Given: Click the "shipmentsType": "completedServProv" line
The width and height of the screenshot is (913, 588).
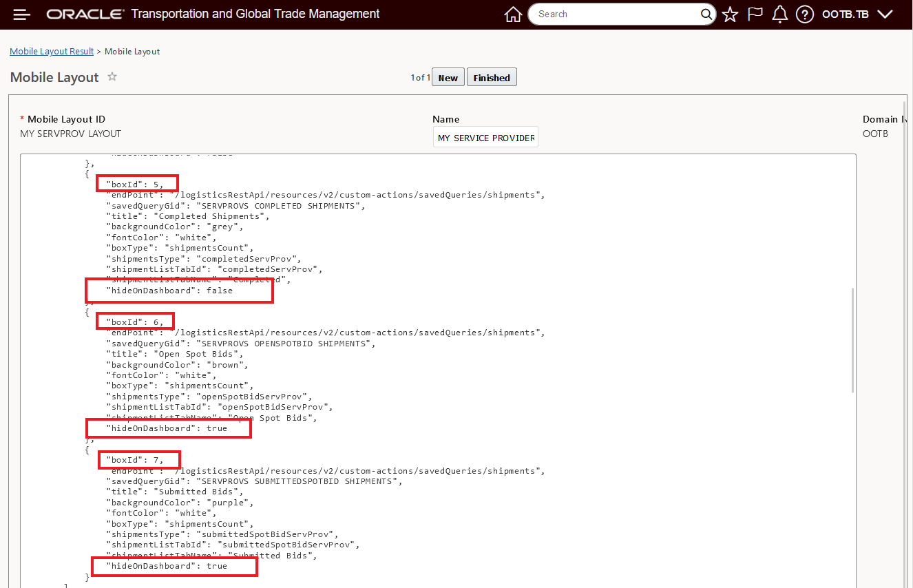Looking at the screenshot, I should coord(203,259).
